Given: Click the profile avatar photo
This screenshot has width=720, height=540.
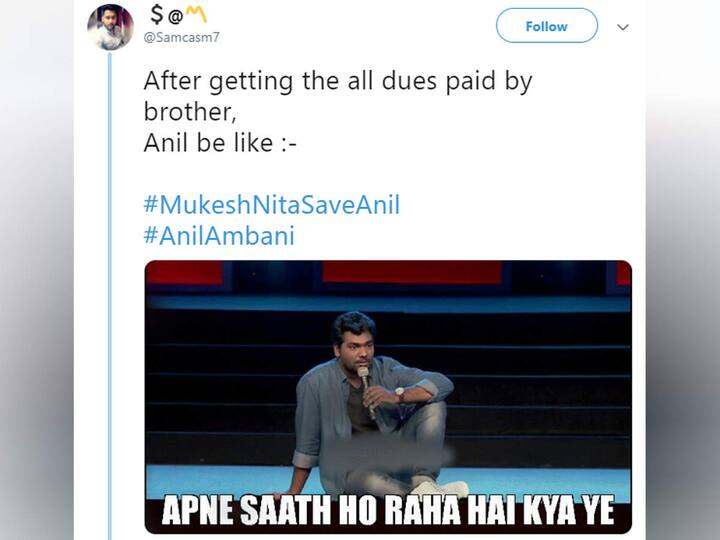Looking at the screenshot, I should (x=110, y=27).
